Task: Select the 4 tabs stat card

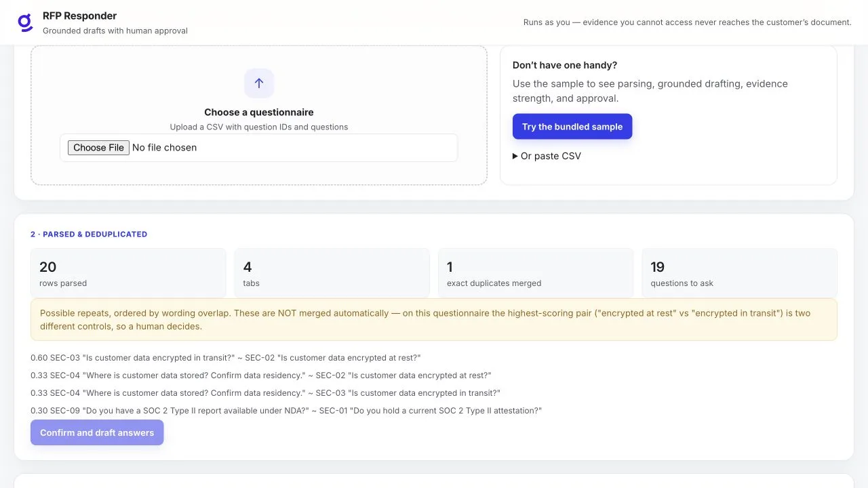Action: tap(332, 272)
